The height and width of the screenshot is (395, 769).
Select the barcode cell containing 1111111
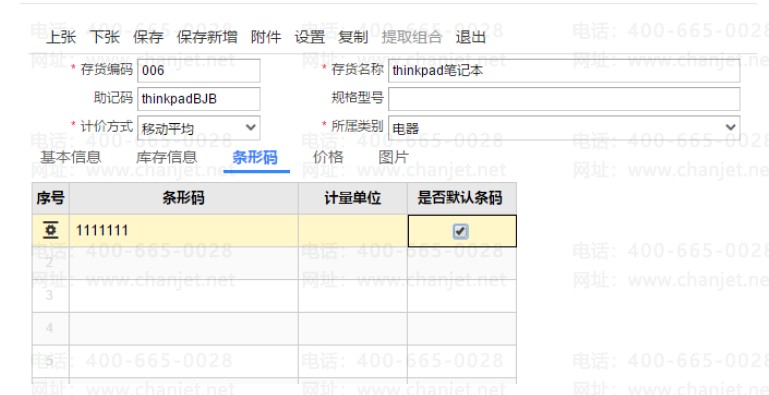183,231
